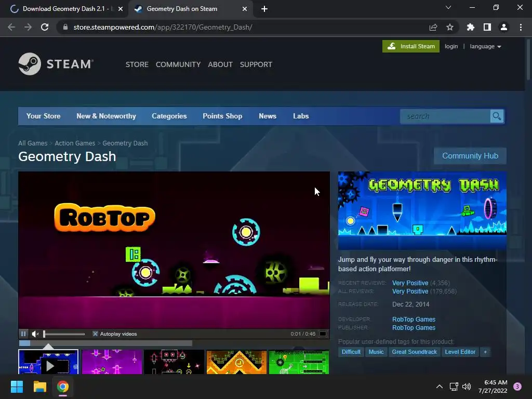Select the Level Editor tag
The image size is (532, 399).
(x=460, y=352)
